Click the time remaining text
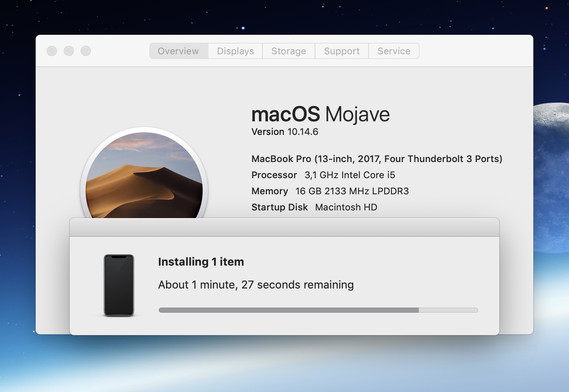569x392 pixels. coord(256,285)
